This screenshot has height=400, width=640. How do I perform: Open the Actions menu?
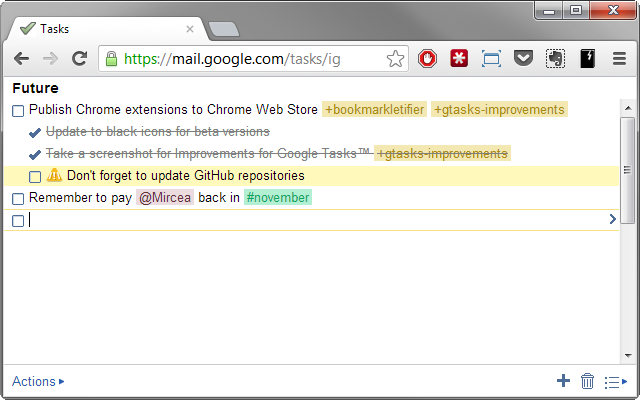[x=38, y=381]
